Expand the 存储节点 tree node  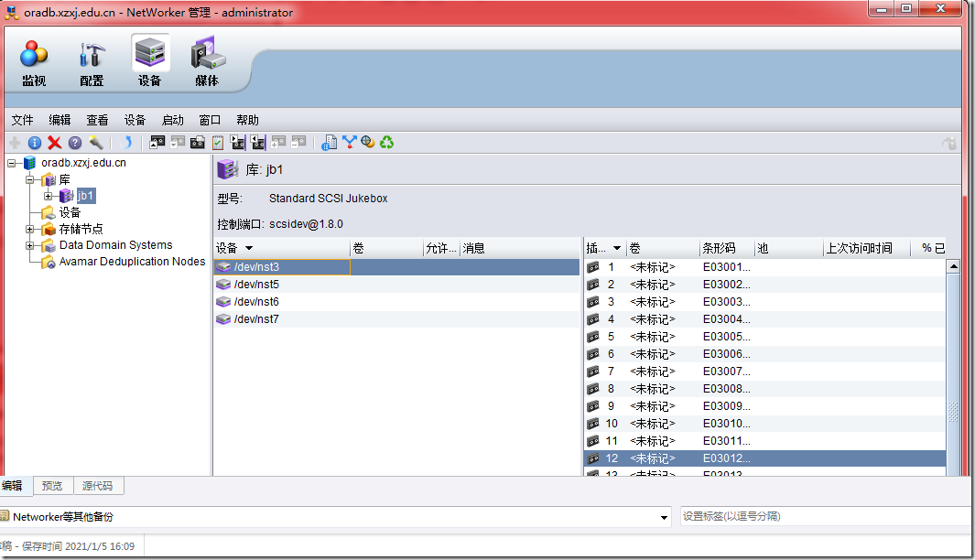click(29, 229)
